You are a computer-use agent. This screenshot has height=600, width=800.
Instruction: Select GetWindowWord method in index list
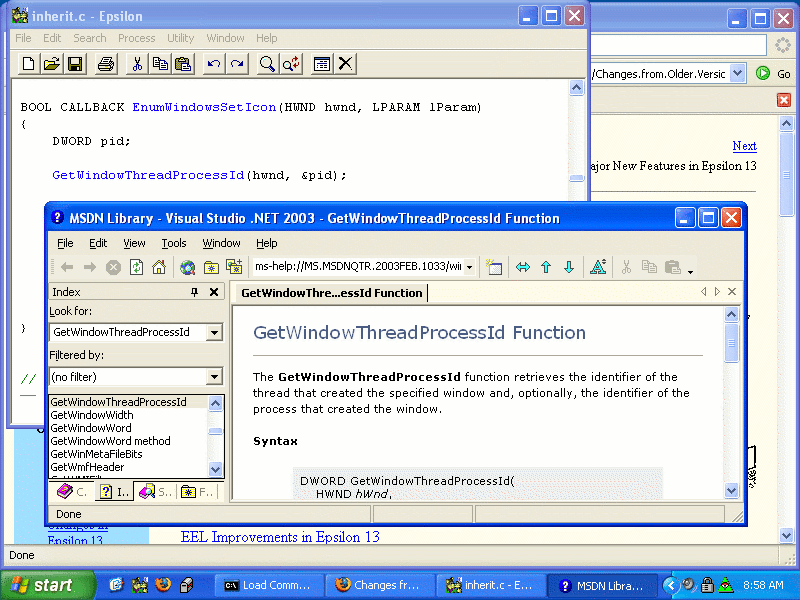pyautogui.click(x=110, y=441)
